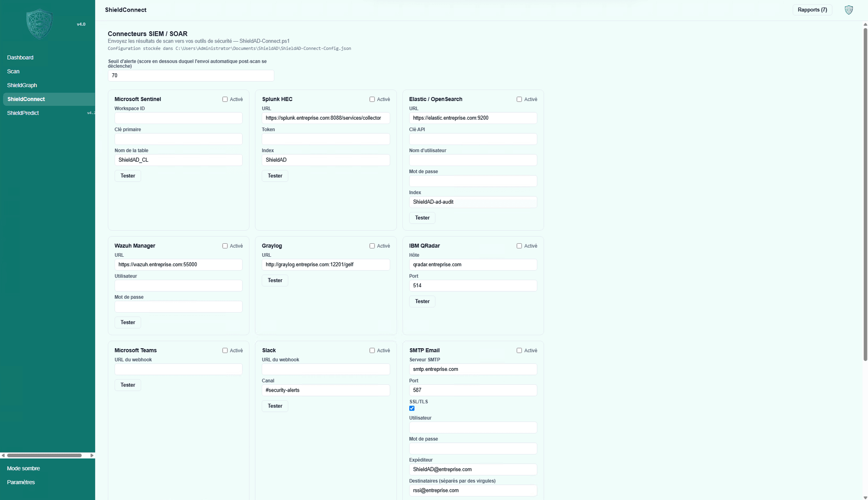The height and width of the screenshot is (500, 868).
Task: Click the Destinataires field rssi@entreprise.com
Action: [473, 490]
